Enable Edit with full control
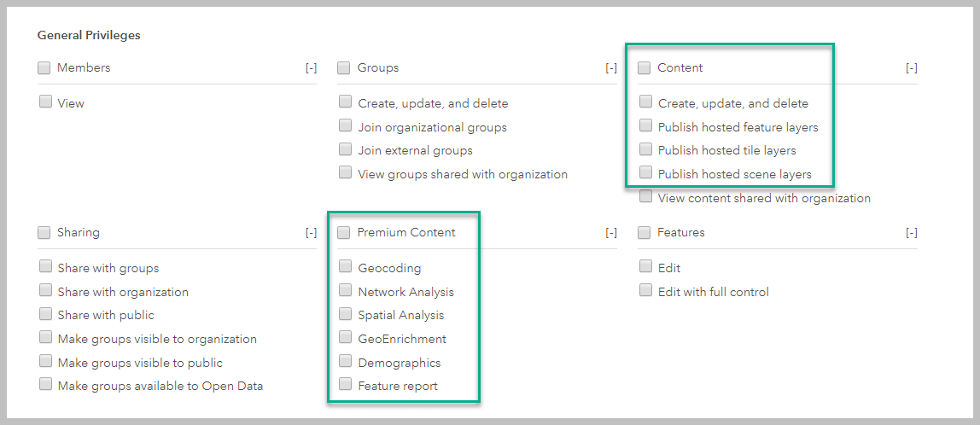 645,291
